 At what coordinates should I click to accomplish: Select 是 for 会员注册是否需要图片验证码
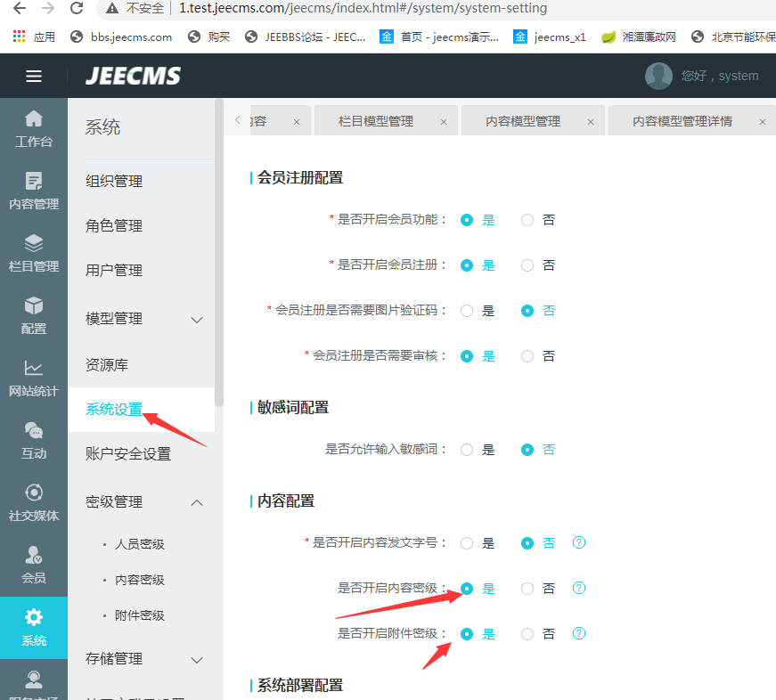[x=467, y=311]
